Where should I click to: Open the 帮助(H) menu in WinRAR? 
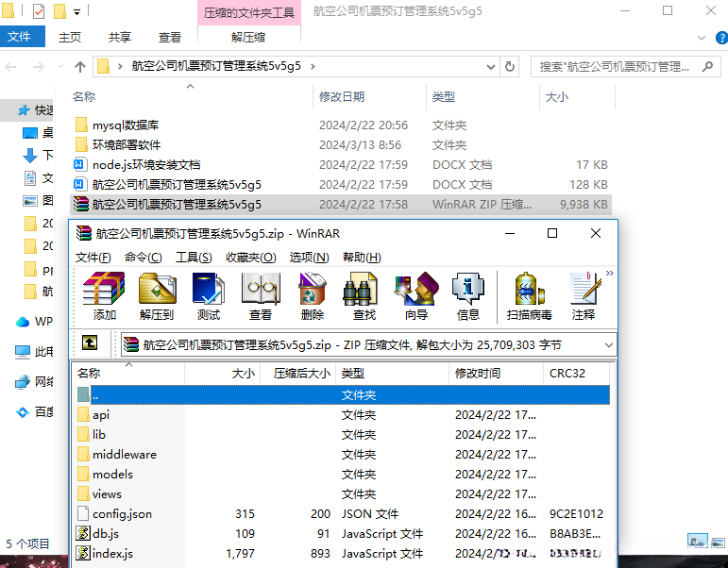coord(362,257)
